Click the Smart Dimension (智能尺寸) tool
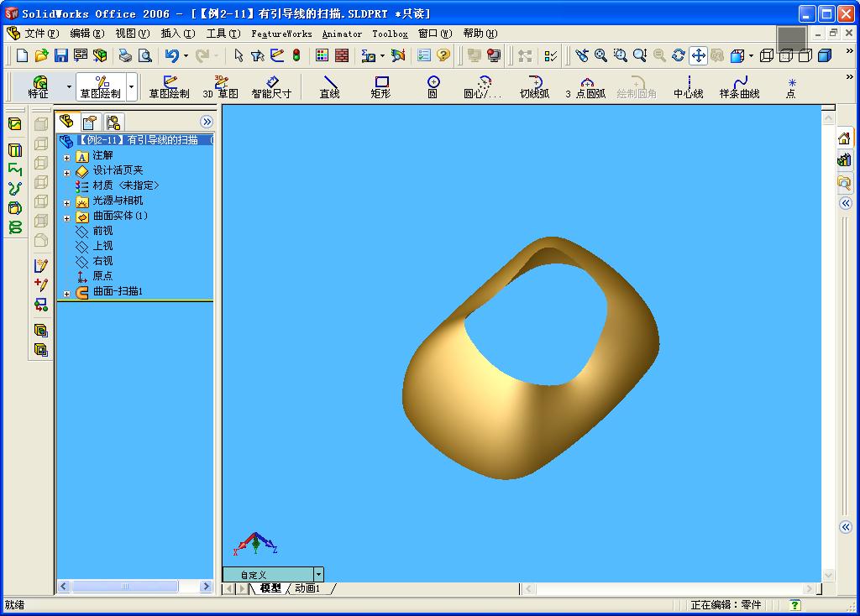The width and height of the screenshot is (860, 616). [x=271, y=87]
